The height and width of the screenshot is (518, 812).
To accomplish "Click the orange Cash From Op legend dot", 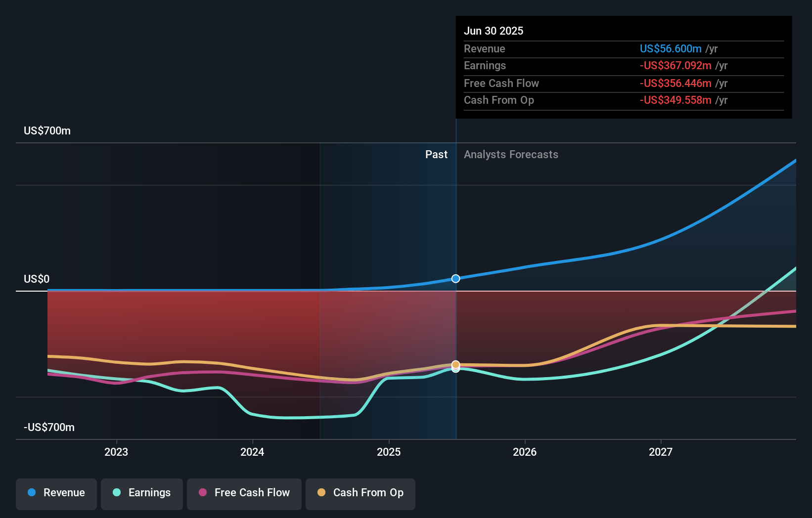I will (322, 493).
